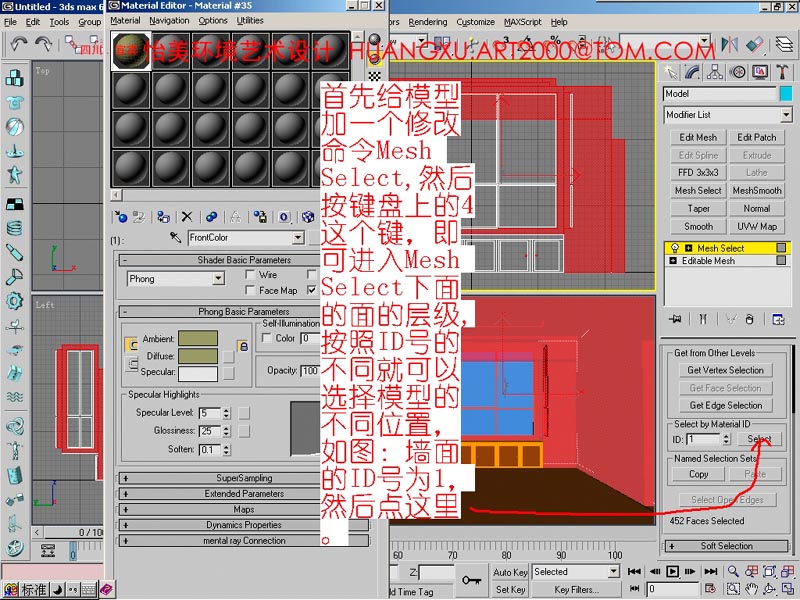Viewport: 800px width, 600px height.
Task: Open the Customize menu
Action: [475, 22]
